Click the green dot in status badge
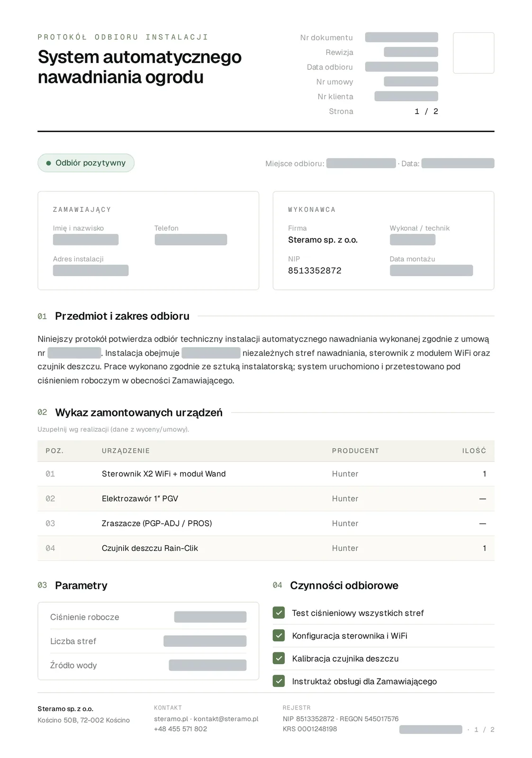 tap(48, 163)
